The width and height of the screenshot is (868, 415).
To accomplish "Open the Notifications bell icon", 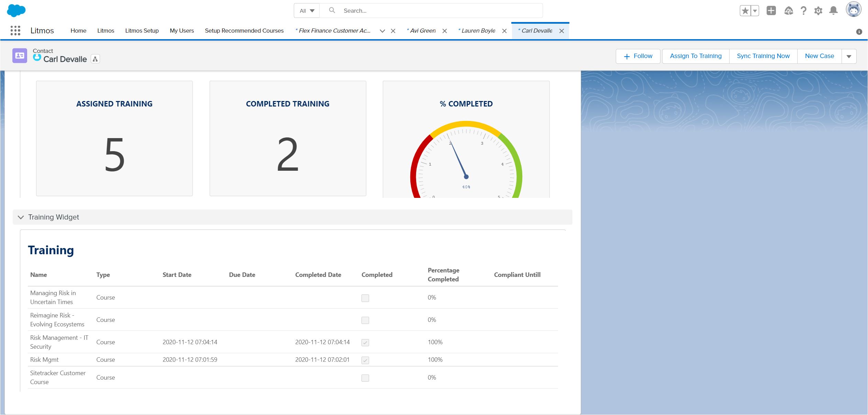I will pos(833,11).
